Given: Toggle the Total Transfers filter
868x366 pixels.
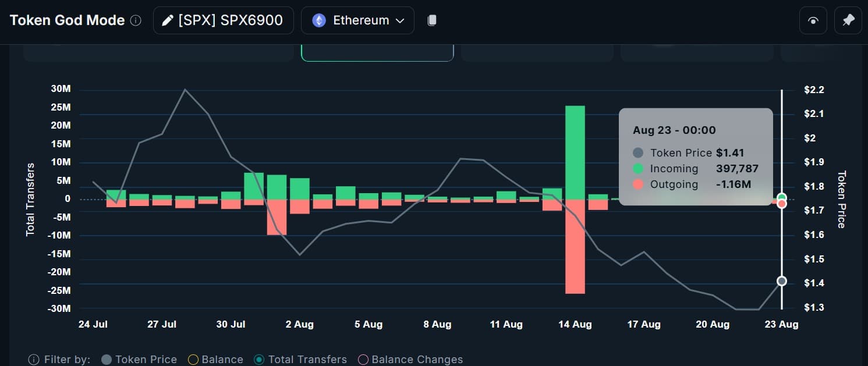Looking at the screenshot, I should click(260, 360).
